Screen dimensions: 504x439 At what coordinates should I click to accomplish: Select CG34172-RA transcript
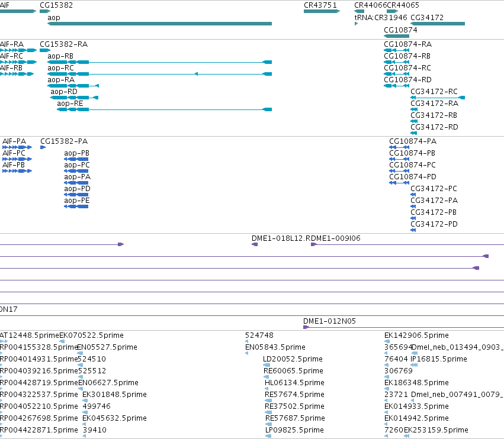coord(414,109)
